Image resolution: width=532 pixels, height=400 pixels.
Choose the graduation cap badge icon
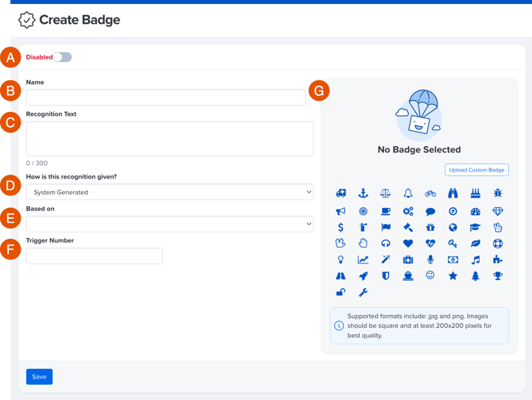(475, 227)
